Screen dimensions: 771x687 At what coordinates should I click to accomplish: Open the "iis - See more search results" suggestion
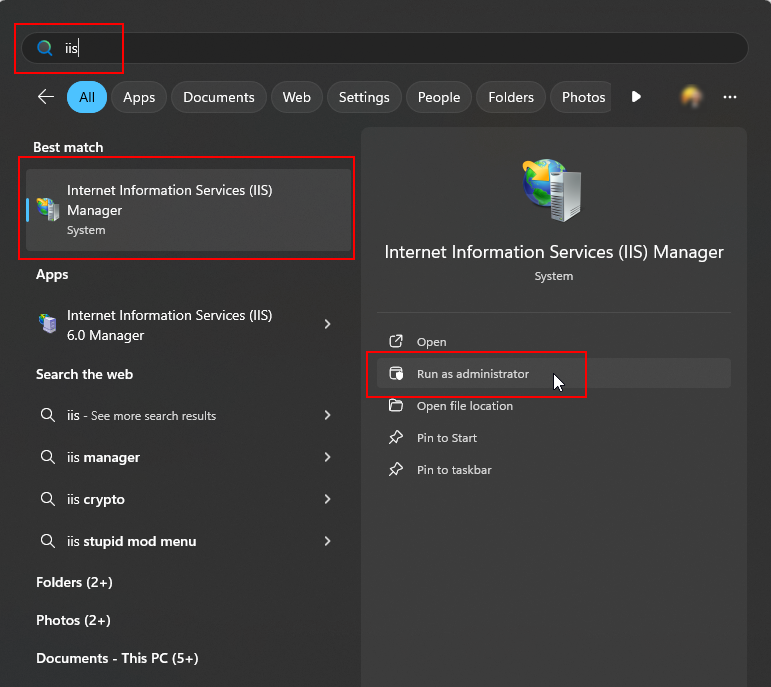(186, 416)
